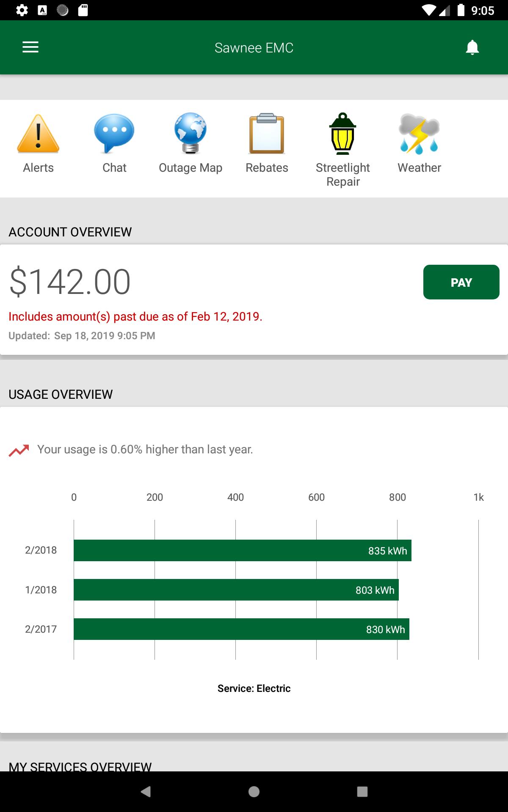
Task: Tap the notification bell icon
Action: point(472,47)
